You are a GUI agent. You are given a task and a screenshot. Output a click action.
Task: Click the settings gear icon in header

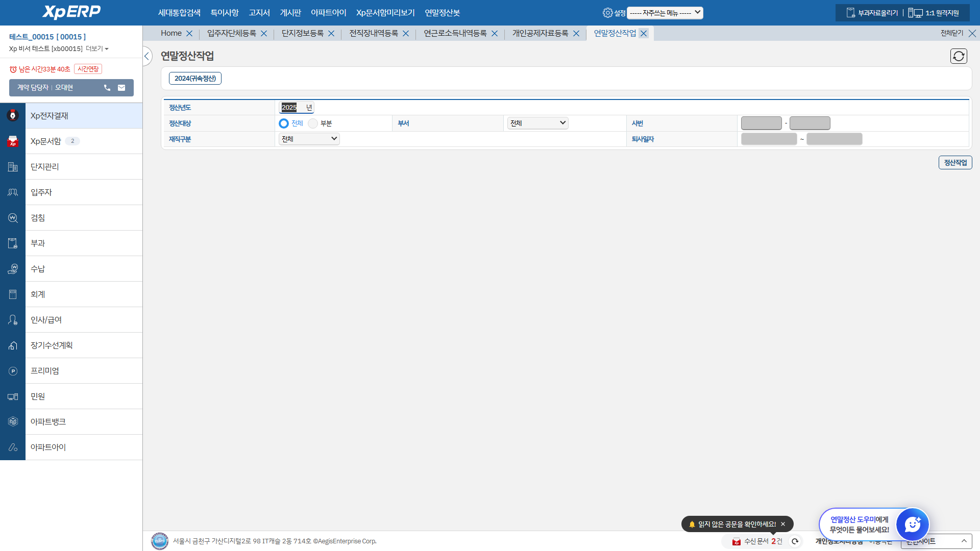tap(607, 13)
